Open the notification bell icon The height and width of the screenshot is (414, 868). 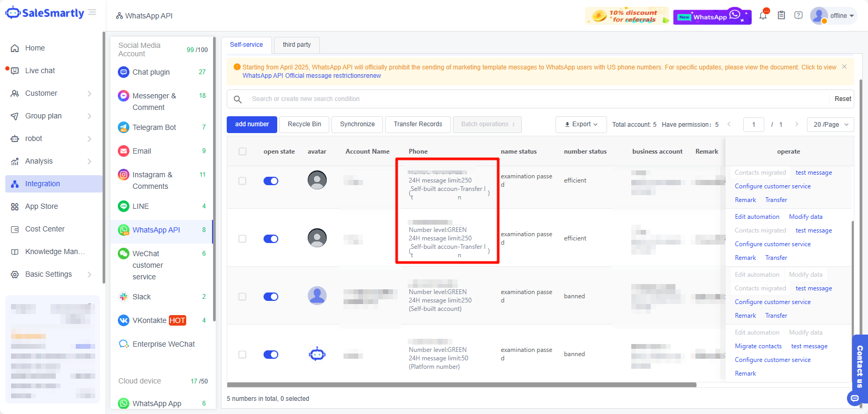pos(763,16)
